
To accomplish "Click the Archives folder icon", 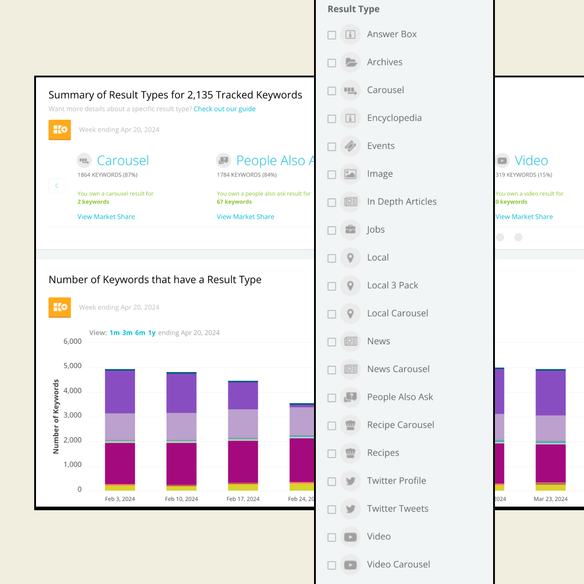I will click(x=350, y=62).
